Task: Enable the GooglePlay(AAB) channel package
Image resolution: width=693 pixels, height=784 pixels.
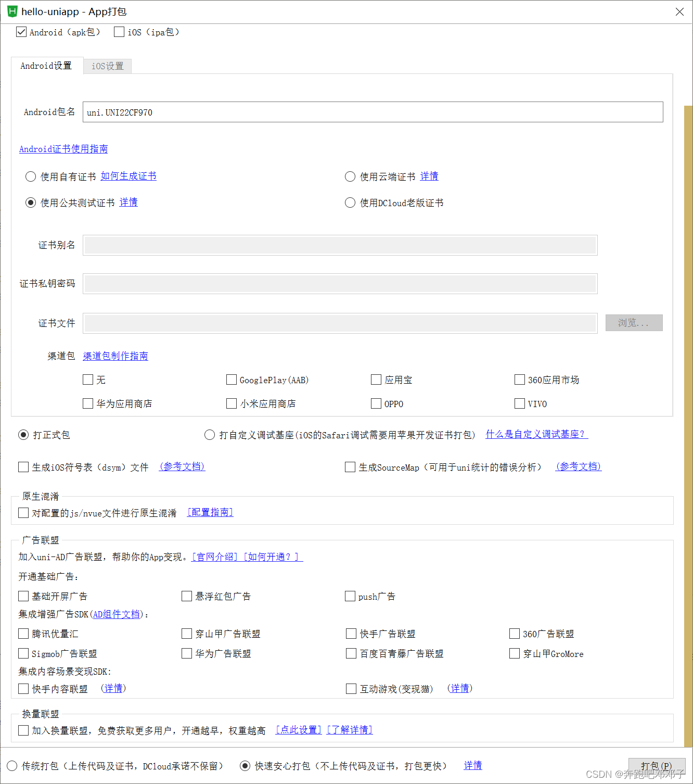Action: (231, 380)
